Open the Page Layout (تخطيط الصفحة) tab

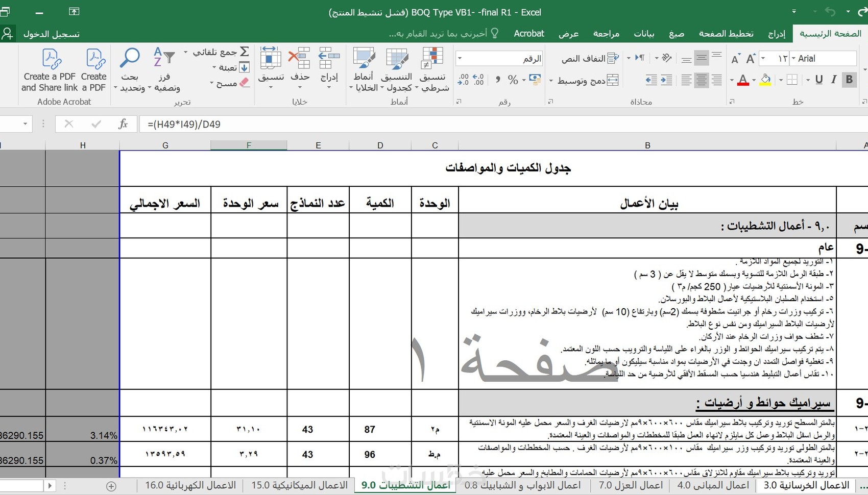[726, 34]
